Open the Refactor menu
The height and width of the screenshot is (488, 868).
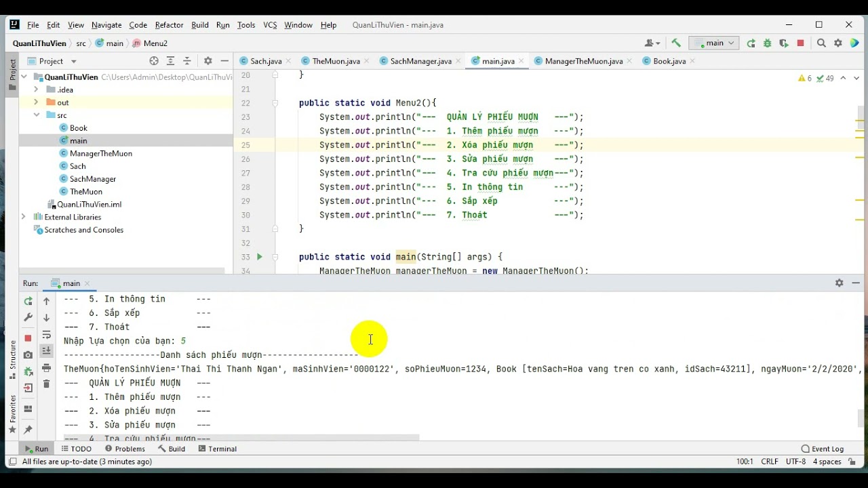coord(169,25)
